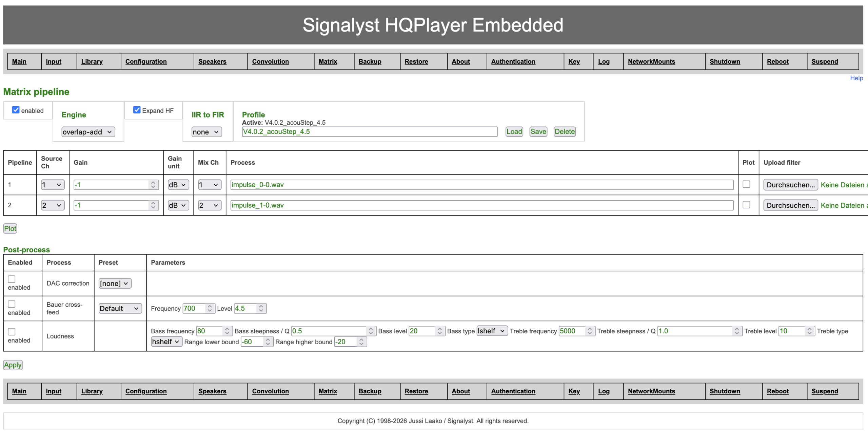Click the Range lower bound field
The height and width of the screenshot is (432, 868).
point(257,342)
